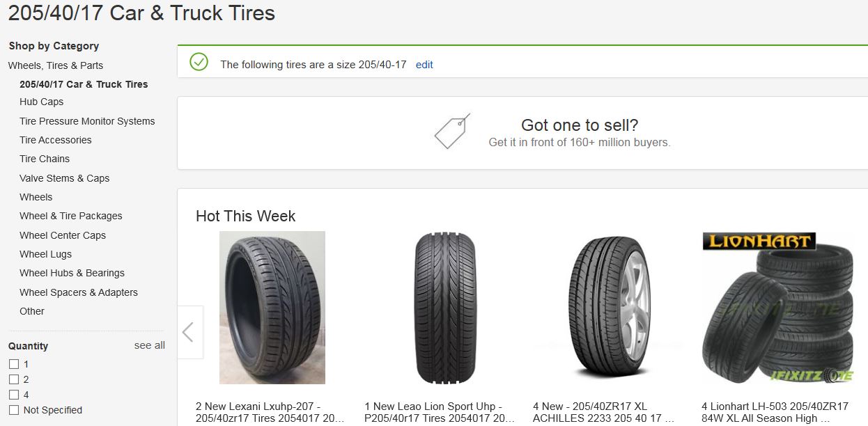Click the price tag sell icon
The width and height of the screenshot is (868, 426).
point(452,131)
